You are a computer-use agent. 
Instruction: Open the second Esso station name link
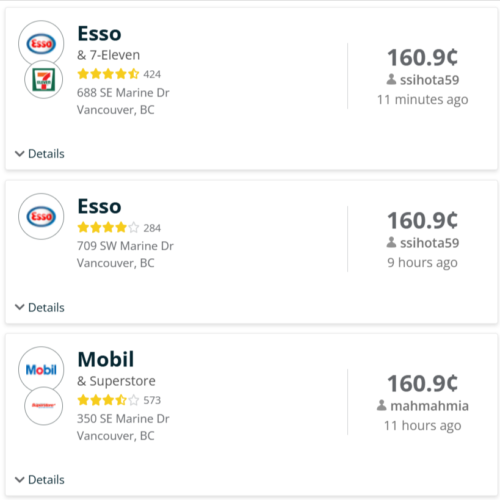[x=99, y=206]
